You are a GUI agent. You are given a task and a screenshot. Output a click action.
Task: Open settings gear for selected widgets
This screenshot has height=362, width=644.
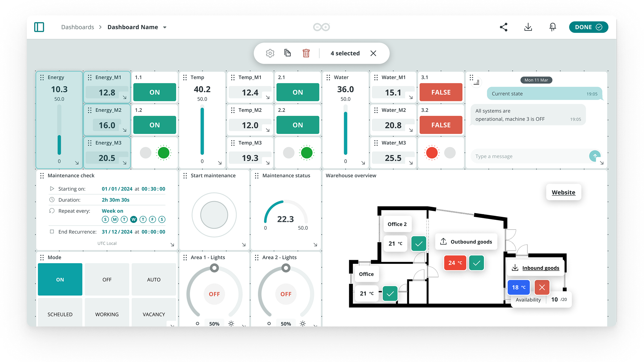[270, 53]
